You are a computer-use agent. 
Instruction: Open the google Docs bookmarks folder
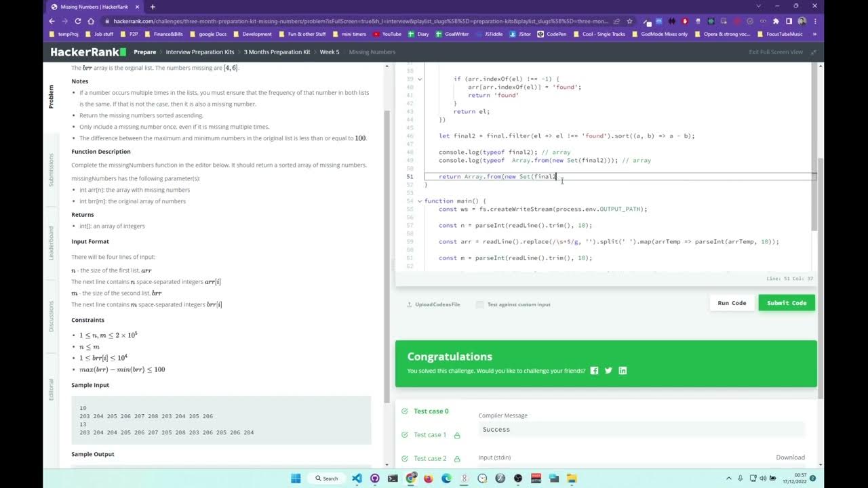[x=208, y=34]
